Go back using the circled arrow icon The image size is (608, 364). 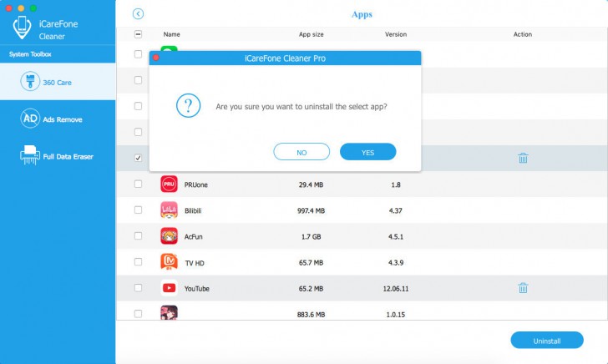click(138, 14)
